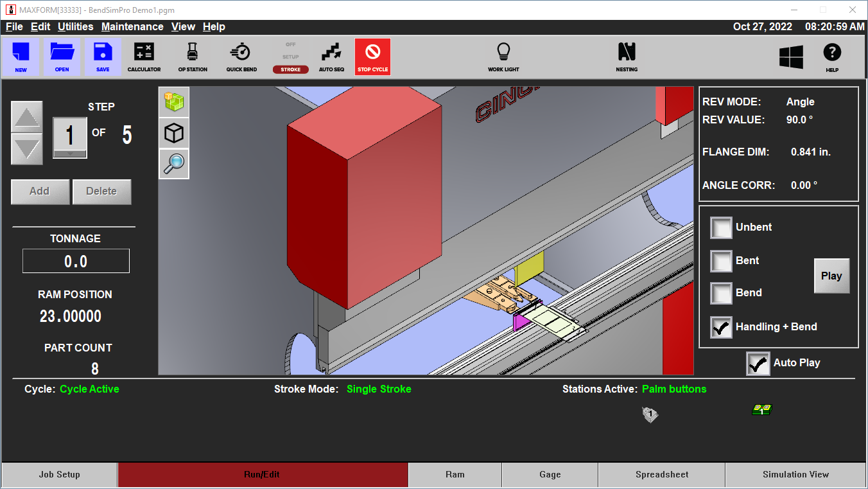Image resolution: width=868 pixels, height=489 pixels.
Task: Open the Maintenance menu
Action: [x=132, y=26]
